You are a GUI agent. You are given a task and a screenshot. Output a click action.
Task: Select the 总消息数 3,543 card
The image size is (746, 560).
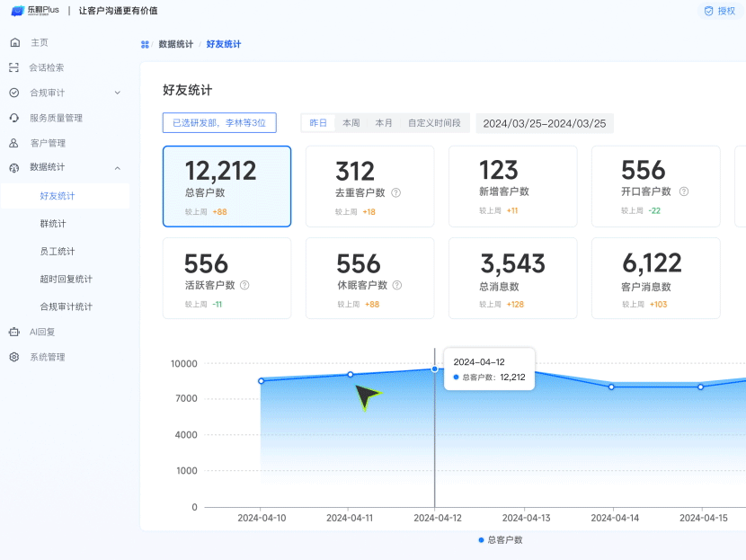click(x=513, y=279)
